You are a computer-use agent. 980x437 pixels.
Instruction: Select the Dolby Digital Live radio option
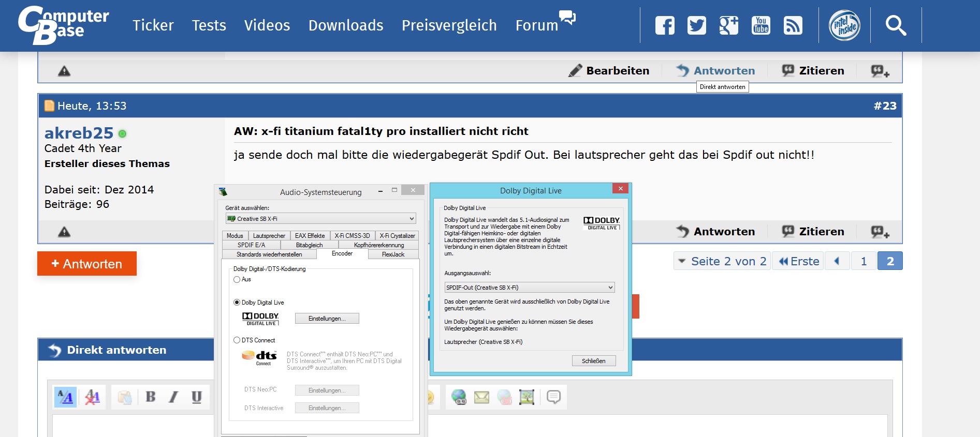point(237,303)
